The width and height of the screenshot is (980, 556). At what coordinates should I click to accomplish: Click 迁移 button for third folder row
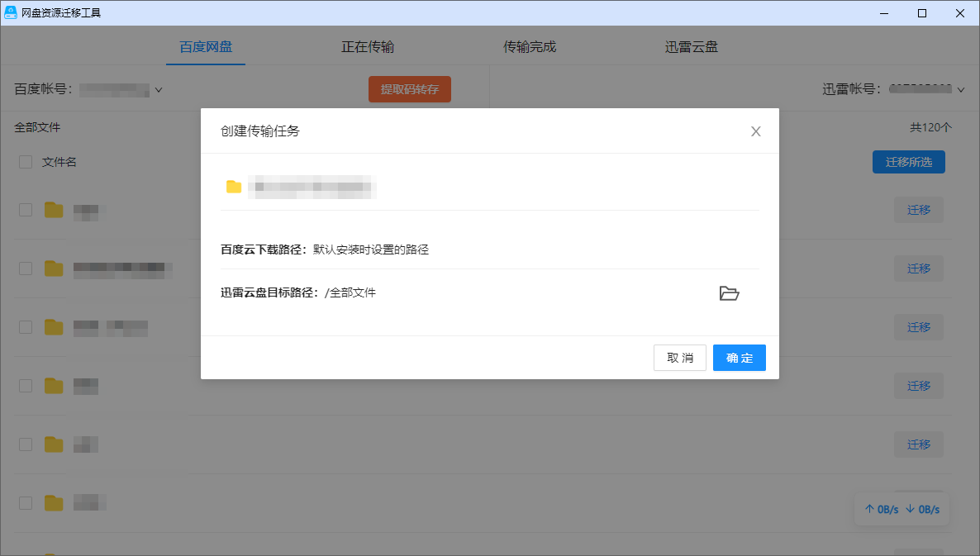pyautogui.click(x=919, y=327)
